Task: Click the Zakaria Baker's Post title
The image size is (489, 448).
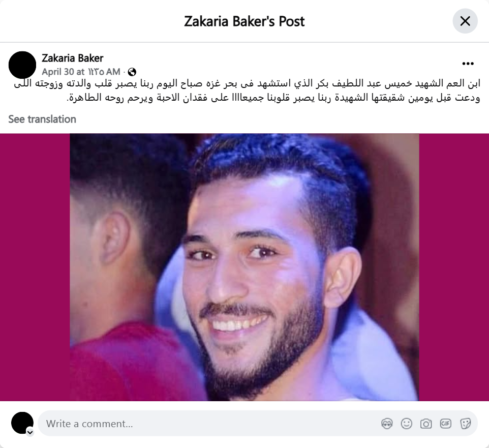Action: [x=244, y=21]
